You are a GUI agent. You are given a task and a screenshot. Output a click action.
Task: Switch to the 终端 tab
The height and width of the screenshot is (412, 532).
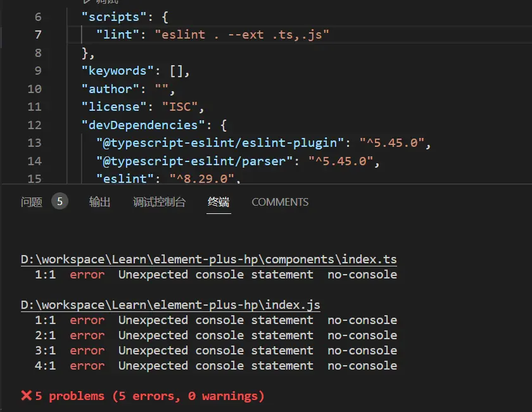point(218,202)
